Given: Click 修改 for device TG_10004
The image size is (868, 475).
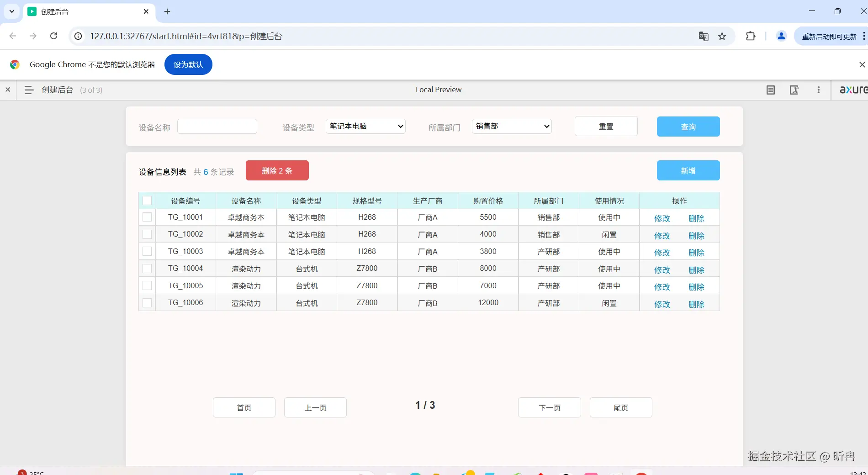Looking at the screenshot, I should click(x=662, y=270).
